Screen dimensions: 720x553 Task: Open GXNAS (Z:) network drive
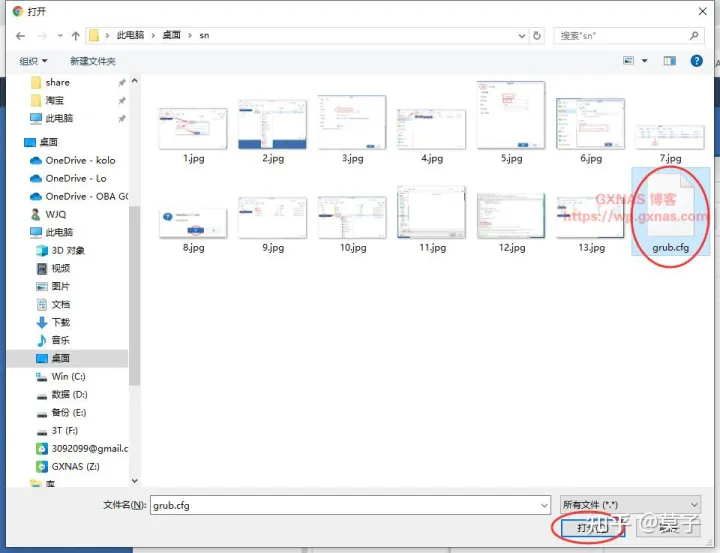[x=73, y=466]
